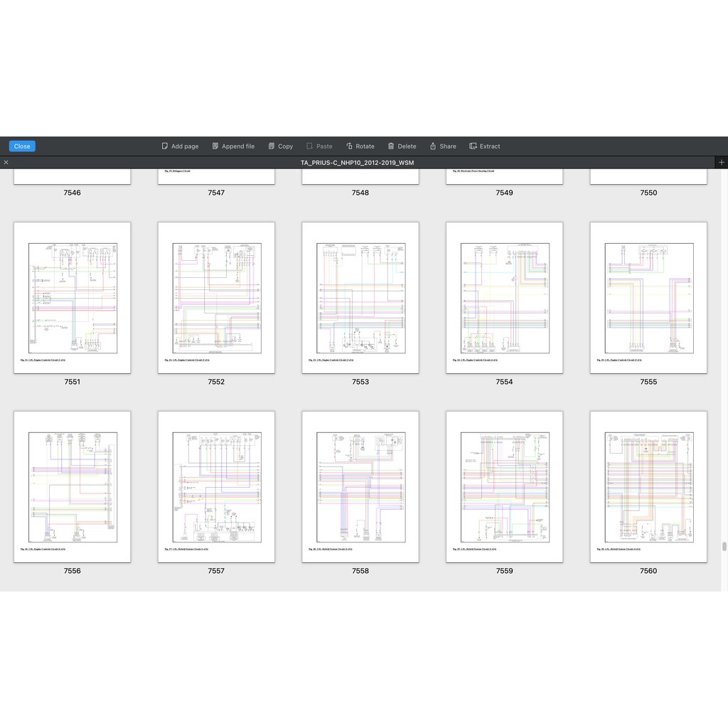Click the Delete trash icon
The width and height of the screenshot is (728, 728).
click(x=391, y=146)
